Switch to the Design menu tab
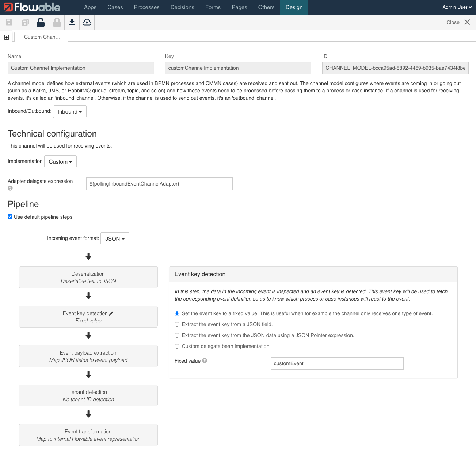 pyautogui.click(x=294, y=7)
